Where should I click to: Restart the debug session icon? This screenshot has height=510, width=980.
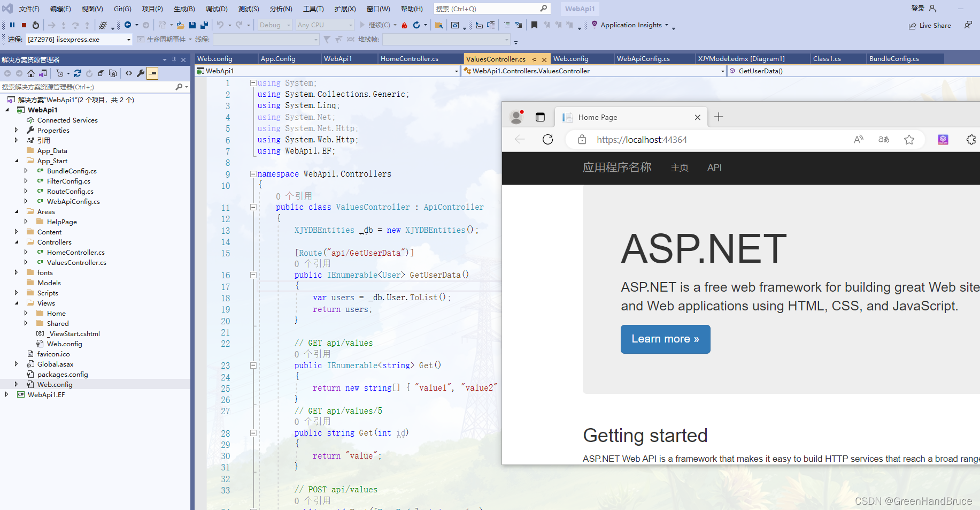click(36, 25)
